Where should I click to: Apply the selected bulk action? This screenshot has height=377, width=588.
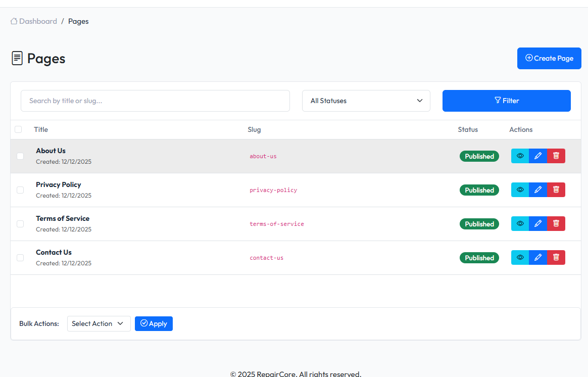(154, 323)
